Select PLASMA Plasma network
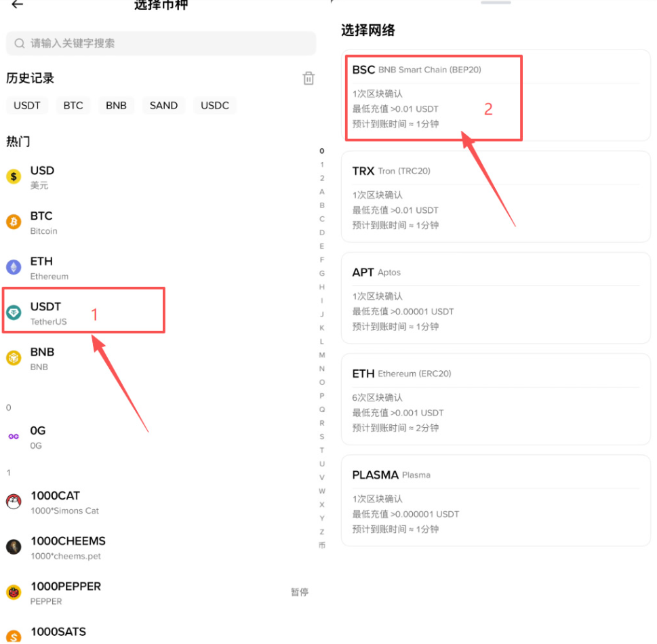Viewport: 657px width, 644px height. [x=496, y=501]
